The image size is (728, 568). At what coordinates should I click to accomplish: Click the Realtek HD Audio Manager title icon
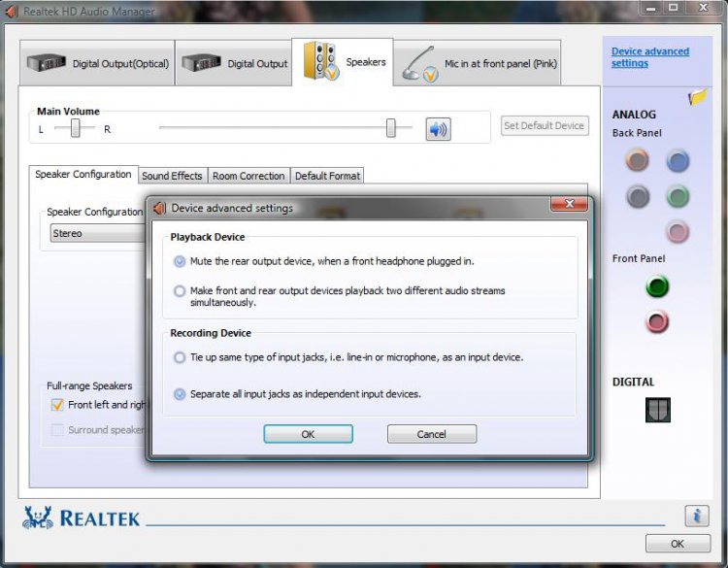click(11, 11)
